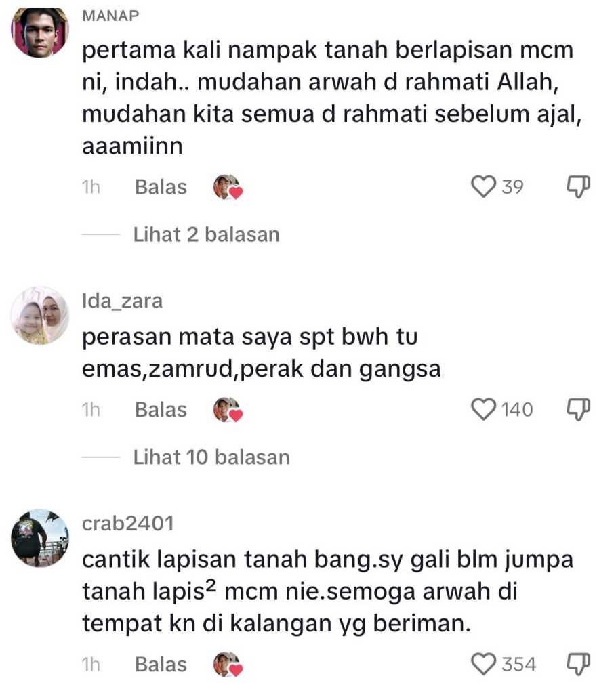Tap thumbs-down on crab2401's comment
Image resolution: width=616 pixels, height=693 pixels.
click(x=579, y=665)
